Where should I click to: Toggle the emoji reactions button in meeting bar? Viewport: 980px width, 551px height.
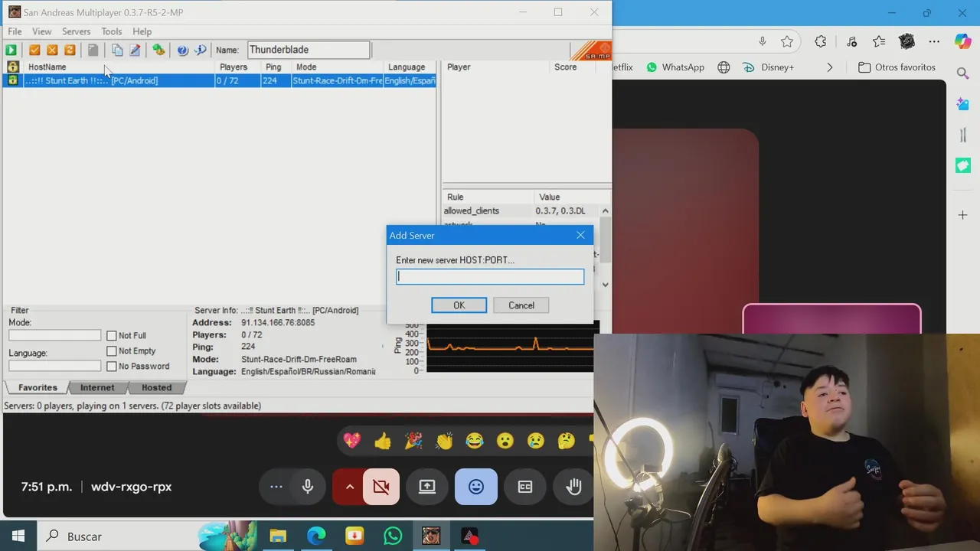[x=476, y=487]
